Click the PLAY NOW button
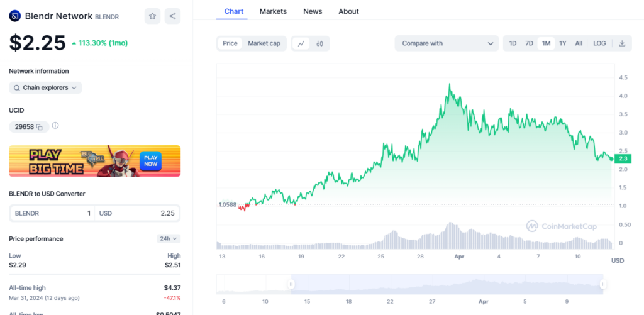Image resolution: width=644 pixels, height=315 pixels. [x=151, y=161]
